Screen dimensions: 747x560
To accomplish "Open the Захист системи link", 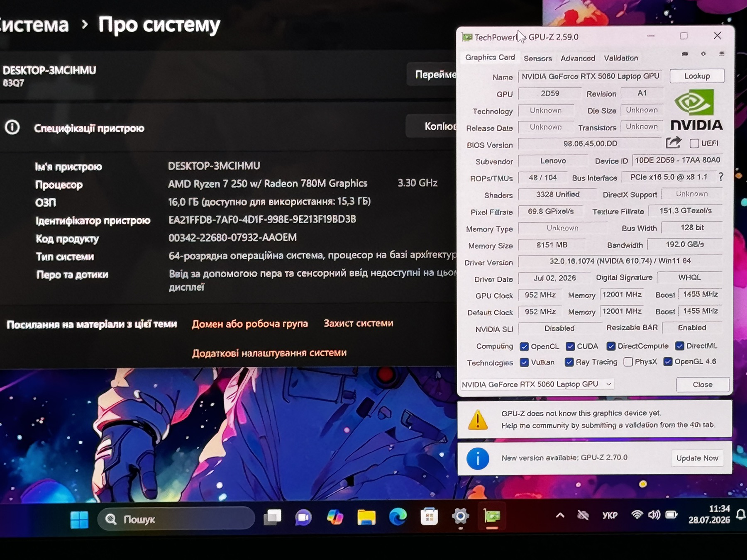I will click(x=359, y=323).
